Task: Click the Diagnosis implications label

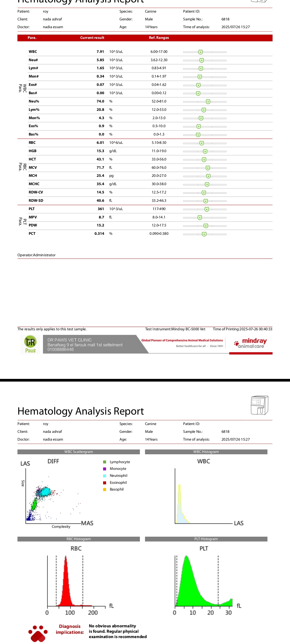Action: 70,629
